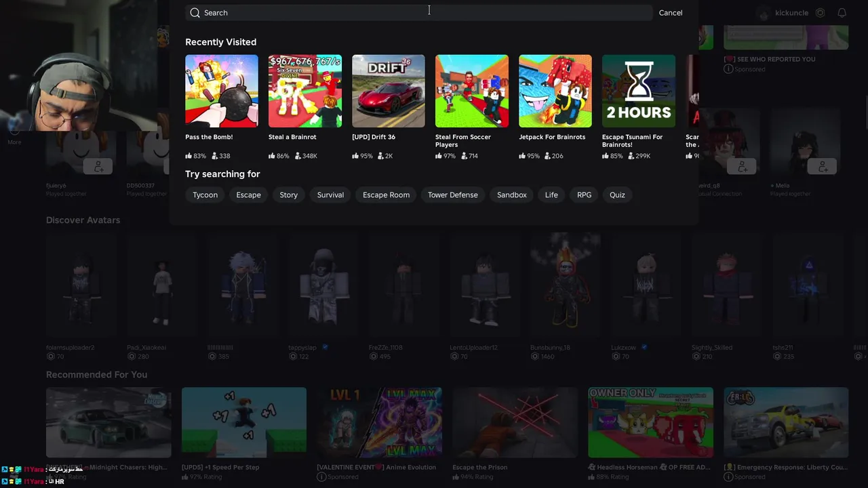Open the kickuncle profile name
Screen dimensions: 868x488
point(791,13)
